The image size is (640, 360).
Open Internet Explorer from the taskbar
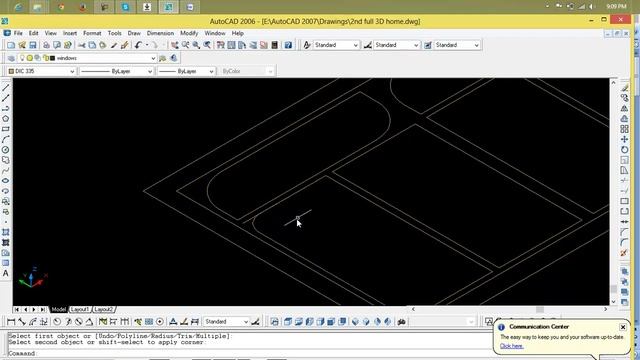tap(18, 7)
